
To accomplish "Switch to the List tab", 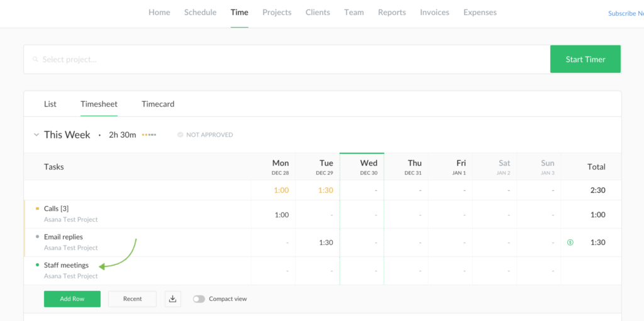I will point(50,104).
